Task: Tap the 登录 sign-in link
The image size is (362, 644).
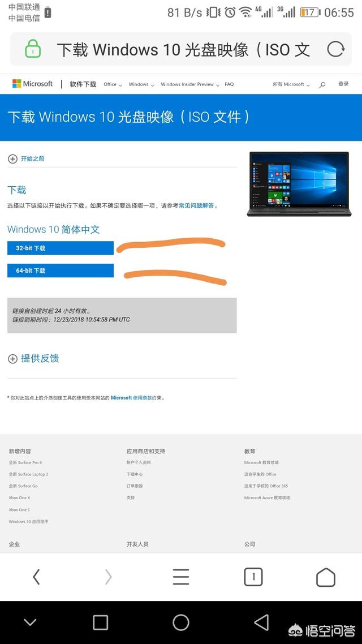Action: (343, 84)
